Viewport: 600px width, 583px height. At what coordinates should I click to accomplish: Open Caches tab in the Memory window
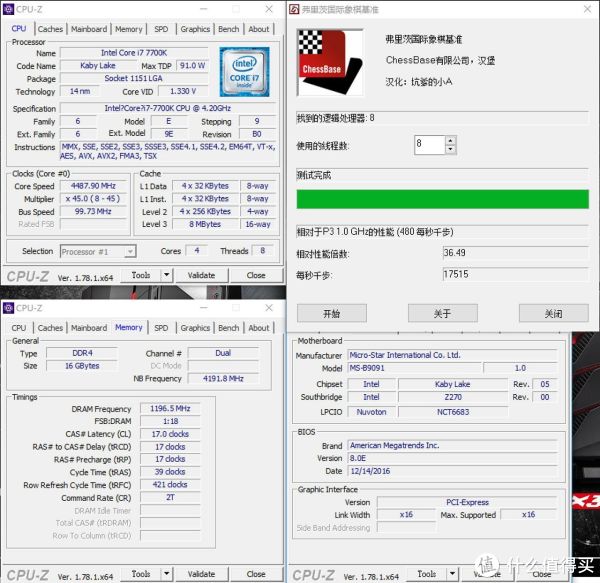click(x=50, y=328)
